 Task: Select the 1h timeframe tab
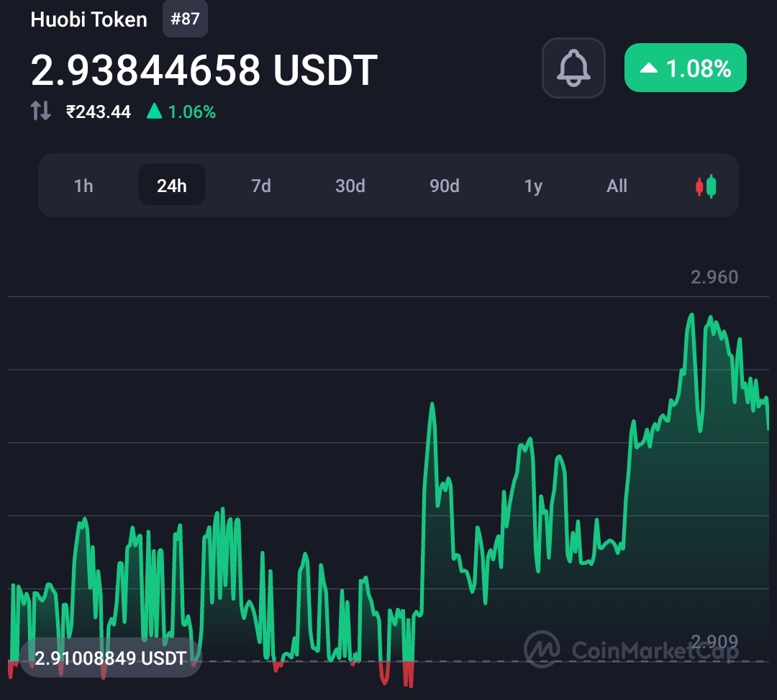[83, 186]
